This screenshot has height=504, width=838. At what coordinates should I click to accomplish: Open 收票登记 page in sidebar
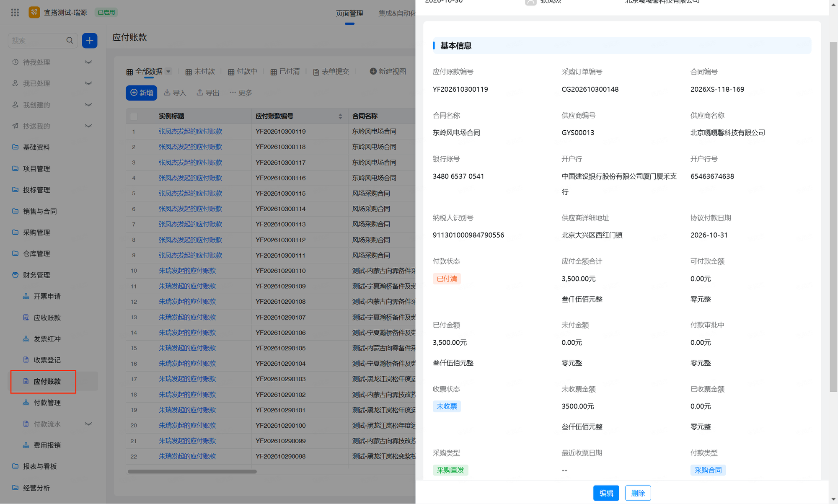[47, 360]
